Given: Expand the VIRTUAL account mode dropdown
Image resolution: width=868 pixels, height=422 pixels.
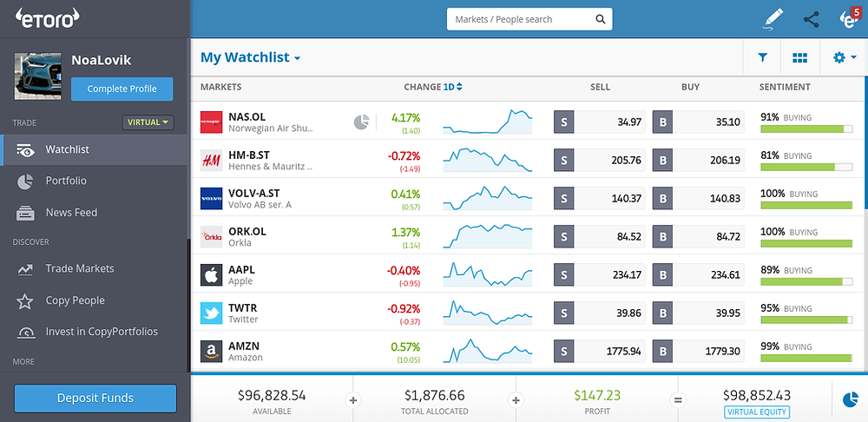Looking at the screenshot, I should tap(148, 122).
